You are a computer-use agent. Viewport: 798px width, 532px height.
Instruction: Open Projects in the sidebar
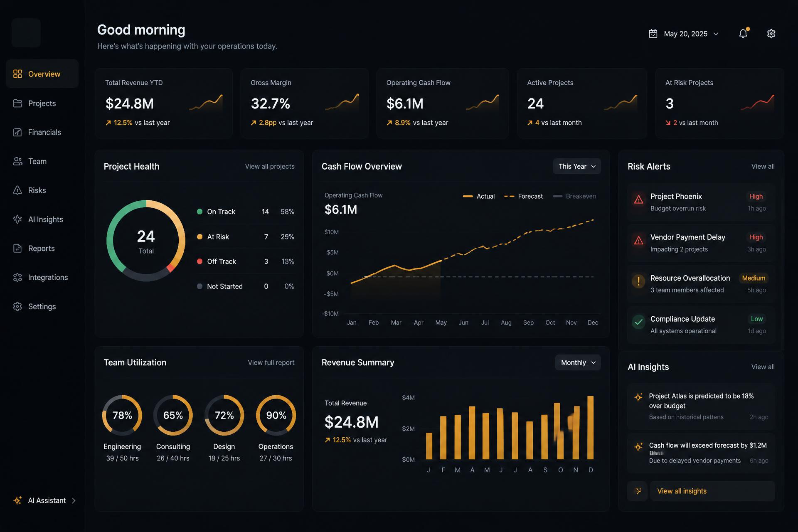(42, 103)
